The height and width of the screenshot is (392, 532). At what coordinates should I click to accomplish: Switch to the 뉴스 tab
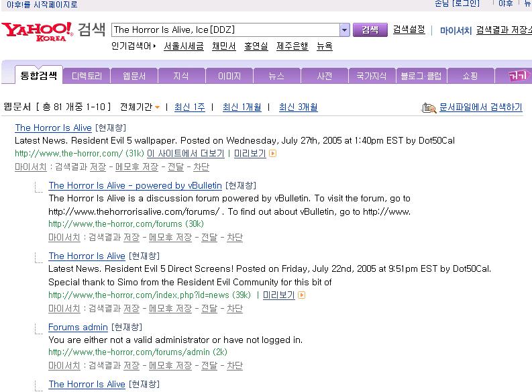click(x=276, y=77)
